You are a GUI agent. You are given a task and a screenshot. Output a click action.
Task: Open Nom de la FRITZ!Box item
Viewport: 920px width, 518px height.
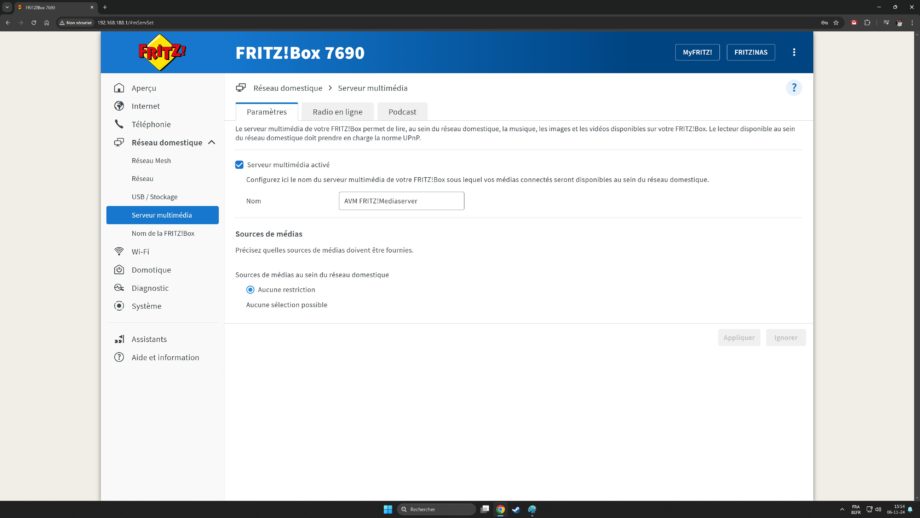(x=163, y=233)
